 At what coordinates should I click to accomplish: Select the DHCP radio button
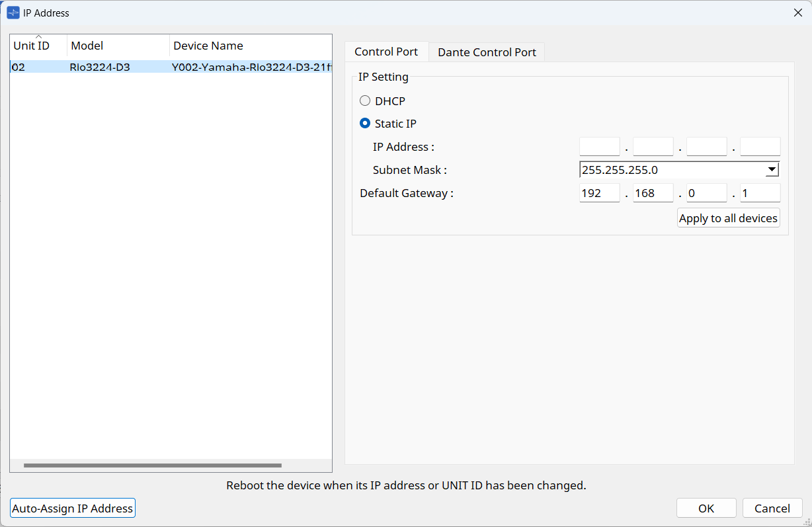(x=365, y=101)
